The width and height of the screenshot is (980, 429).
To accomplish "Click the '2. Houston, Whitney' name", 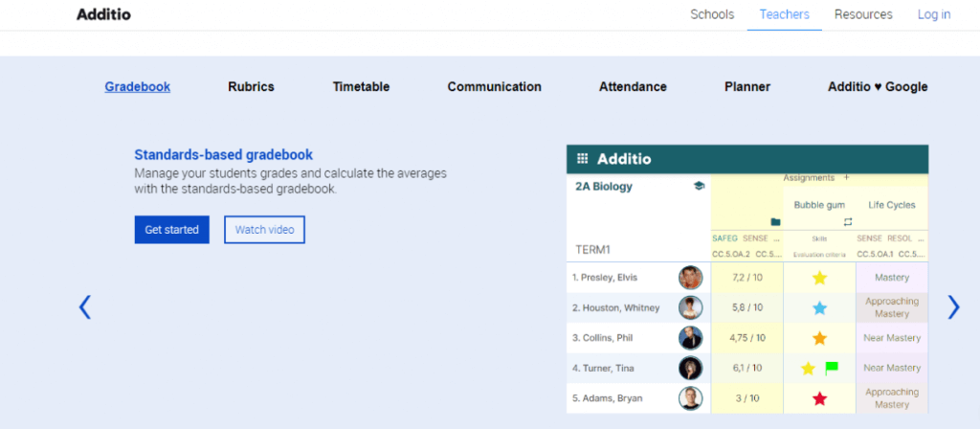I will (615, 307).
